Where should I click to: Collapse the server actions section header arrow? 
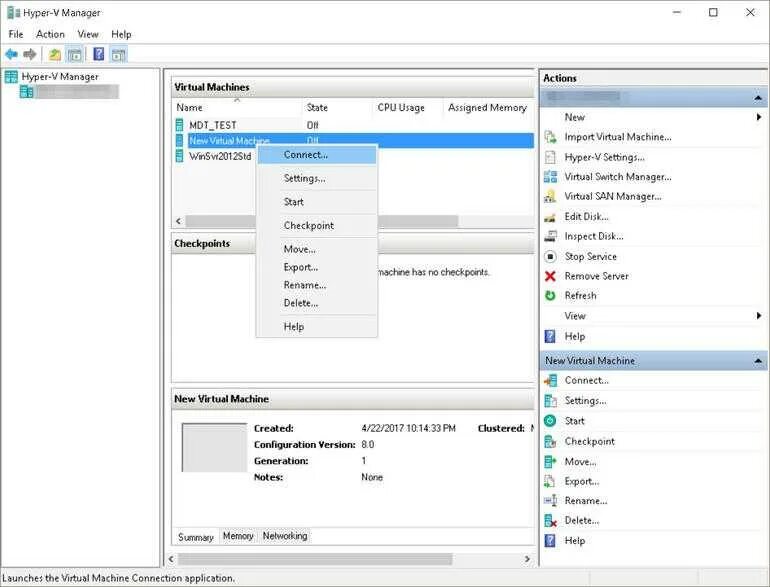758,98
